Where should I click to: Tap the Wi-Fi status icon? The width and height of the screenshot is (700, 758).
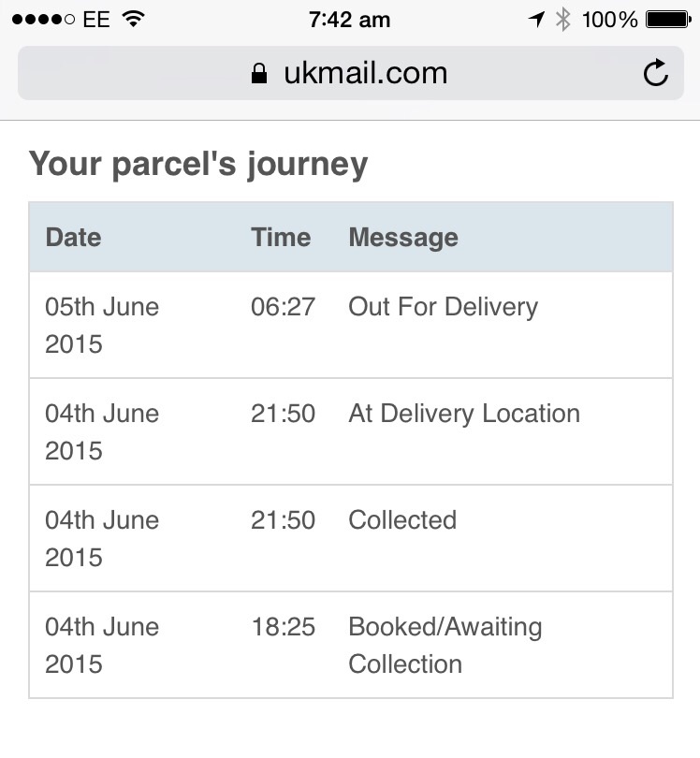click(x=134, y=19)
